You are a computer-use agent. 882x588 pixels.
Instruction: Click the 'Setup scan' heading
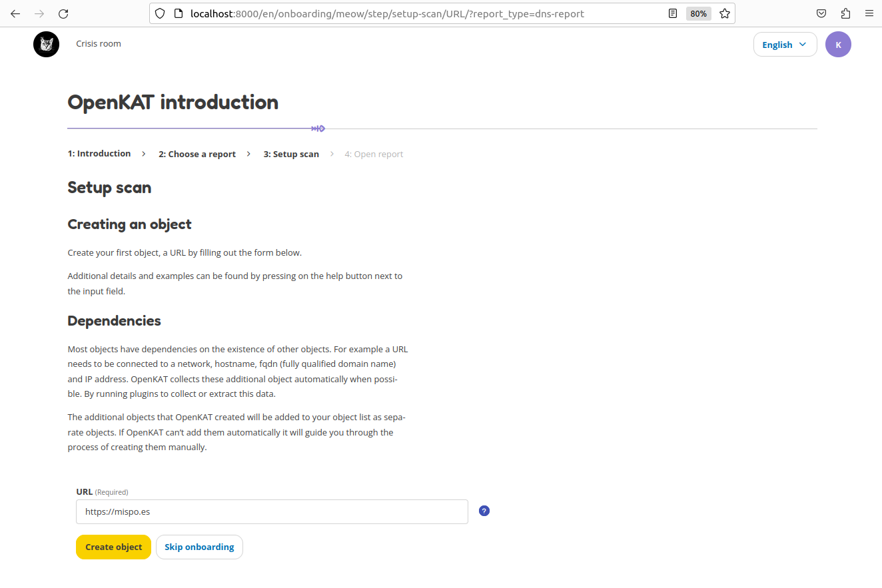(x=110, y=188)
